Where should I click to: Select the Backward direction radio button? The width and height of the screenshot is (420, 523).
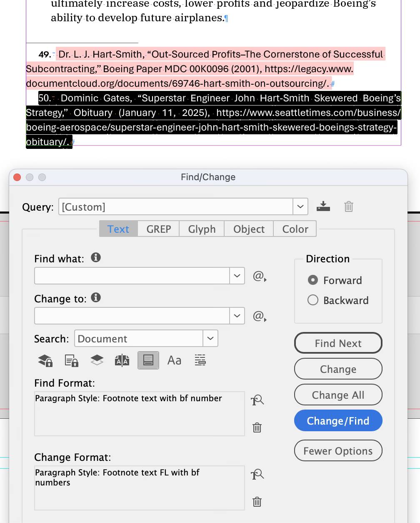pyautogui.click(x=313, y=300)
